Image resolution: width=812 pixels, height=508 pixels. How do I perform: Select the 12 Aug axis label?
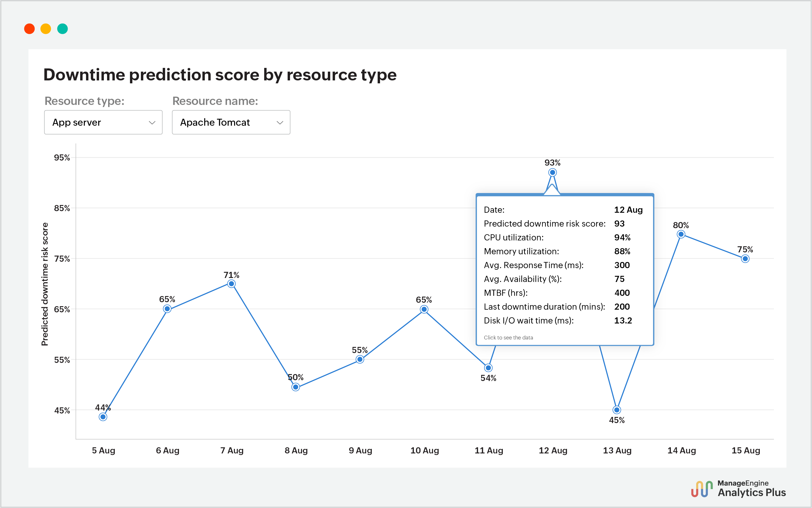point(553,450)
